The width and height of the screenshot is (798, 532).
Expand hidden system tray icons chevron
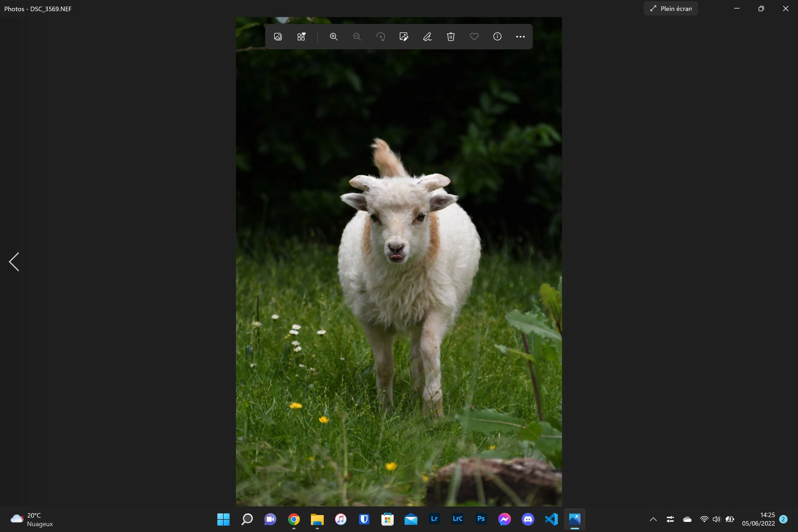tap(653, 519)
